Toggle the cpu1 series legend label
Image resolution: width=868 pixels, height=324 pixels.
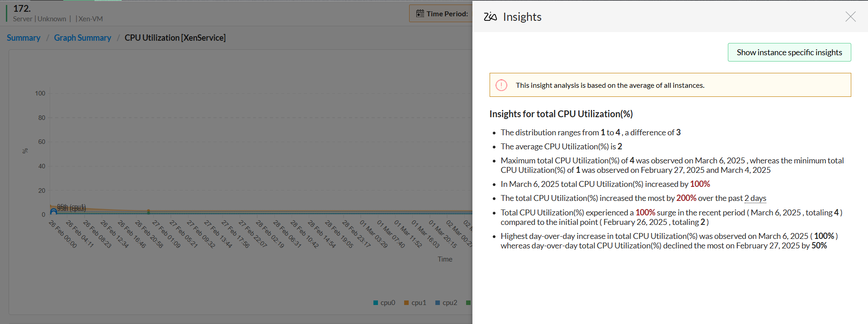pyautogui.click(x=419, y=303)
